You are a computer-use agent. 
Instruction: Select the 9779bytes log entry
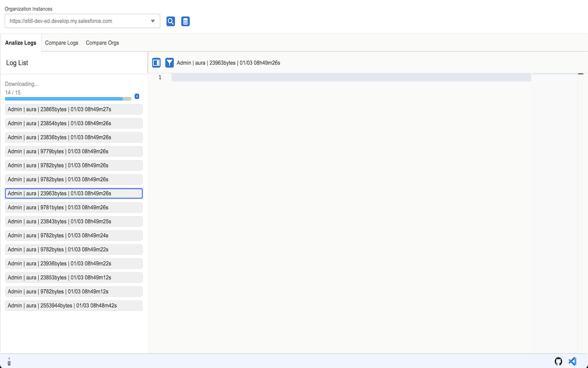tap(74, 151)
